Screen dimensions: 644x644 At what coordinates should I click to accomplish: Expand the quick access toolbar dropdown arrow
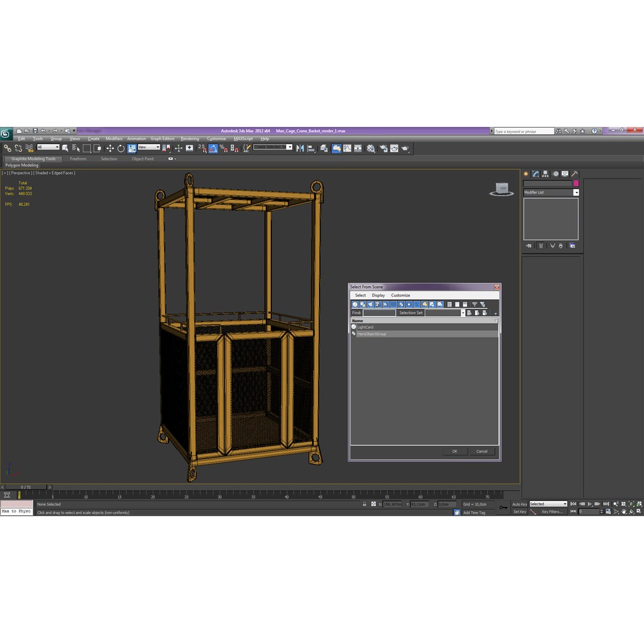point(74,131)
